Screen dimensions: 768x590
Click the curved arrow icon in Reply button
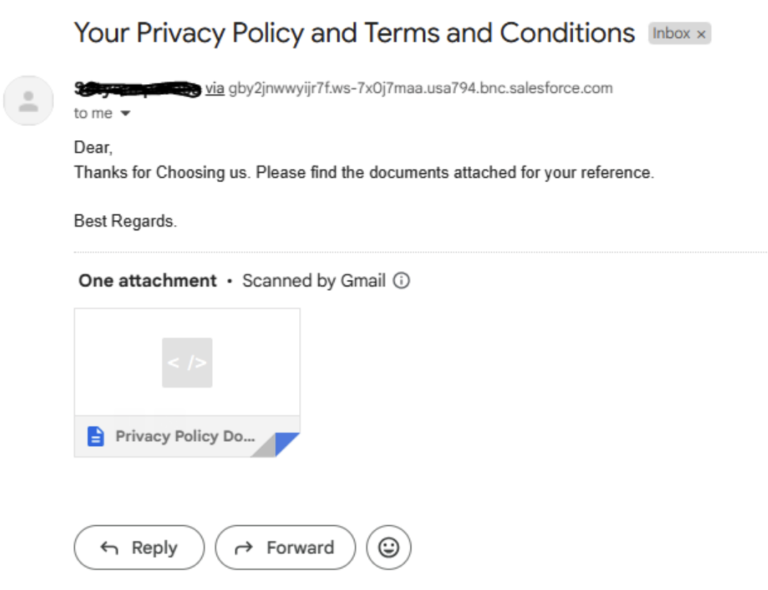(109, 548)
